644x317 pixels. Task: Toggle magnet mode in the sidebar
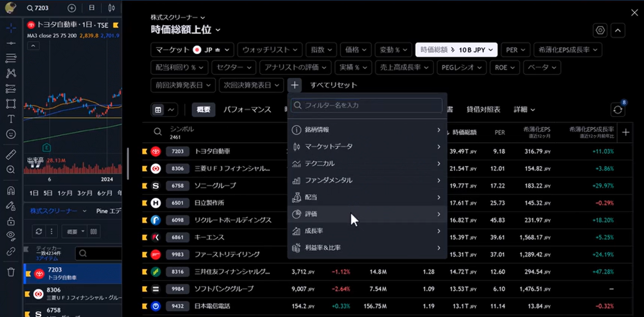[11, 191]
